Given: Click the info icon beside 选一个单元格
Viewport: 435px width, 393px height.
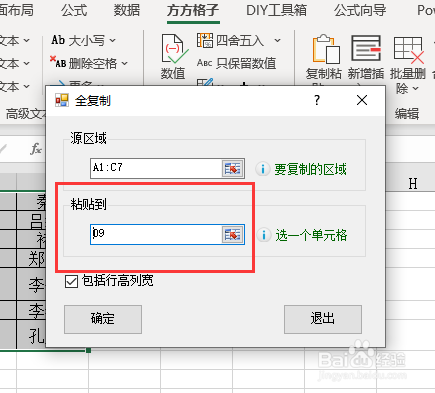Looking at the screenshot, I should [264, 235].
